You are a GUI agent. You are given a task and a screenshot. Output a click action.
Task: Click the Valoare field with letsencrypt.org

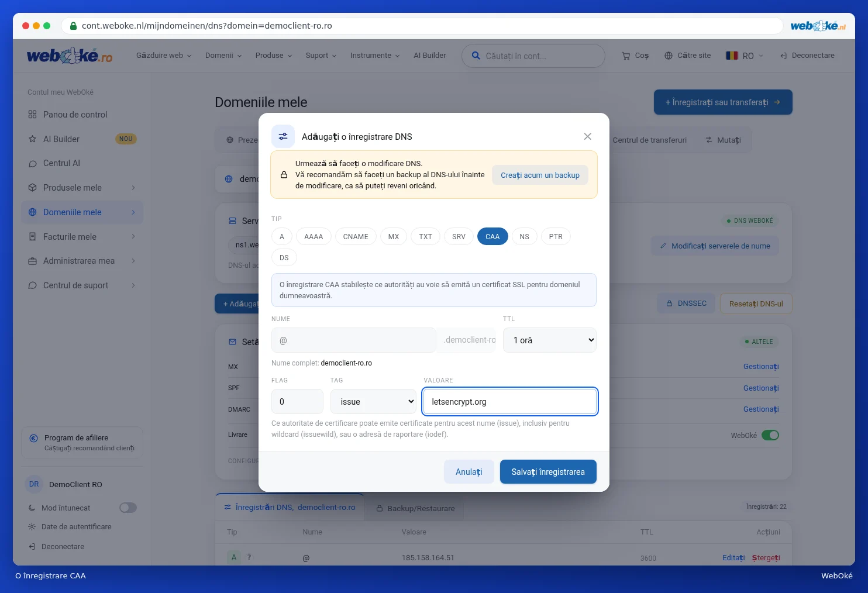[510, 402]
